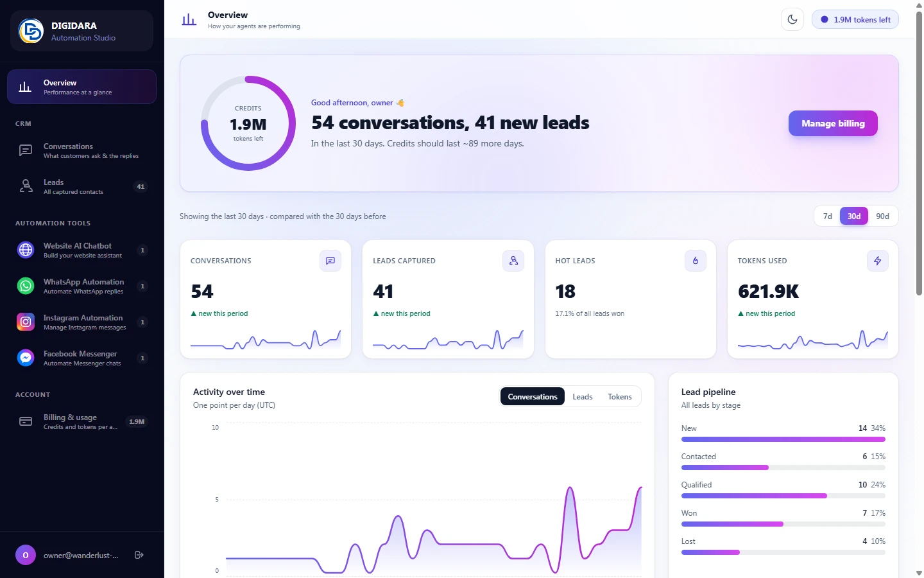Screen dimensions: 924x578
Task: Click the Billing & usage card icon
Action: (x=26, y=421)
